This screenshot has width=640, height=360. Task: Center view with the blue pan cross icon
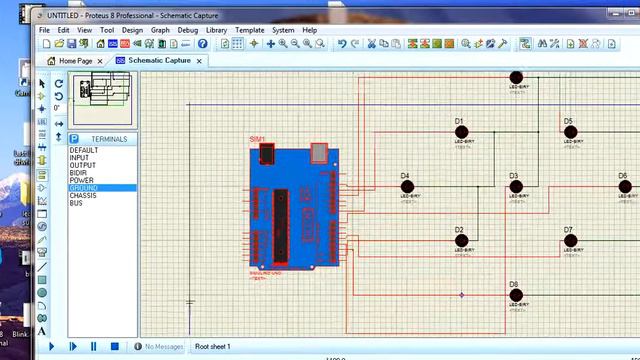pyautogui.click(x=271, y=44)
